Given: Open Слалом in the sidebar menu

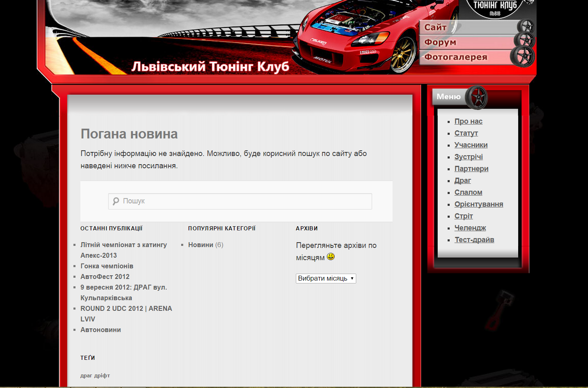Looking at the screenshot, I should (x=468, y=192).
